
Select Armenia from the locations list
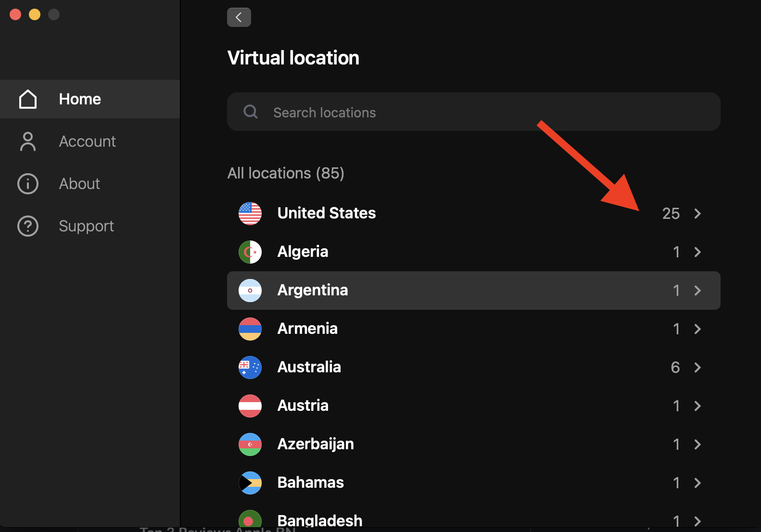tap(307, 329)
